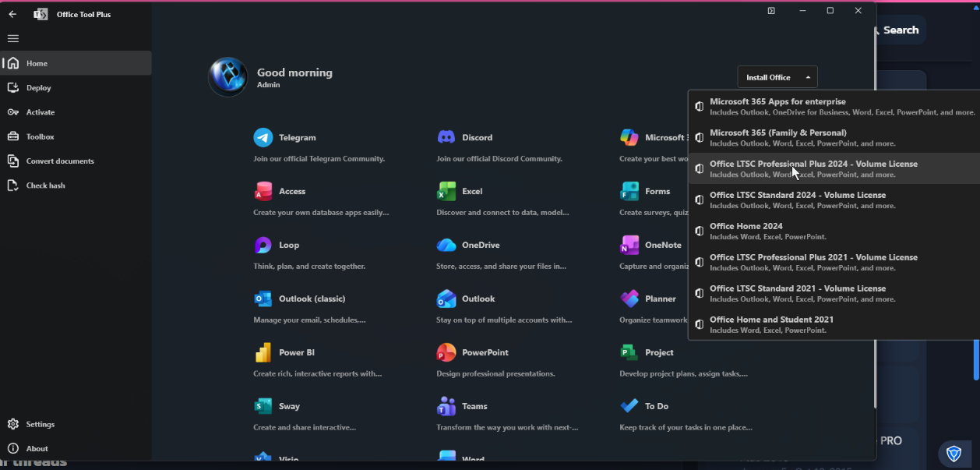The height and width of the screenshot is (470, 980).
Task: Open the hamburger navigation menu
Action: (13, 38)
